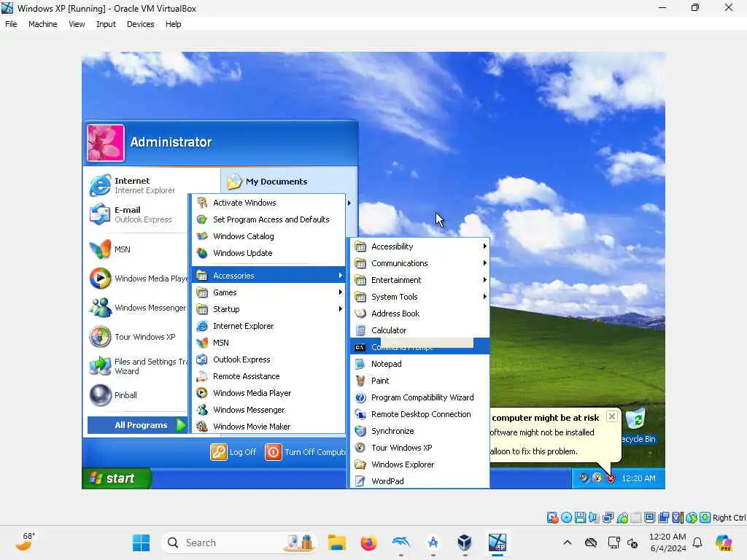Screen dimensions: 747x560
Task: Open My Documents folder
Action: [267, 182]
